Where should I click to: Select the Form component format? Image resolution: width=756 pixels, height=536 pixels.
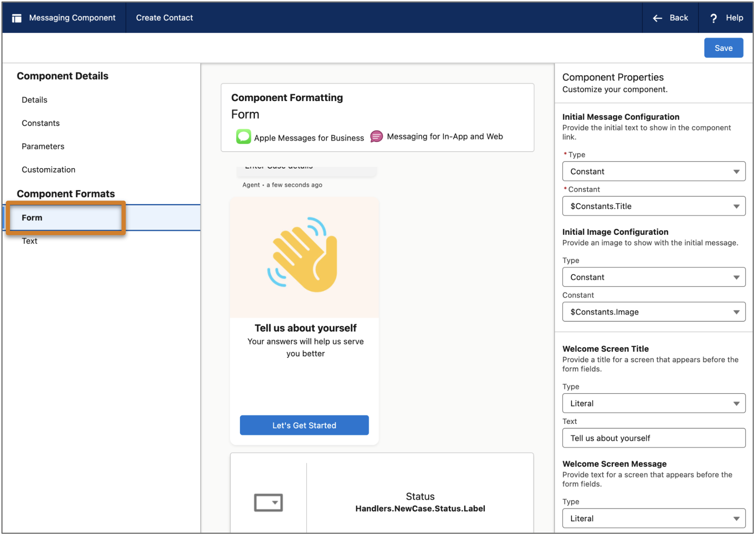tap(32, 218)
